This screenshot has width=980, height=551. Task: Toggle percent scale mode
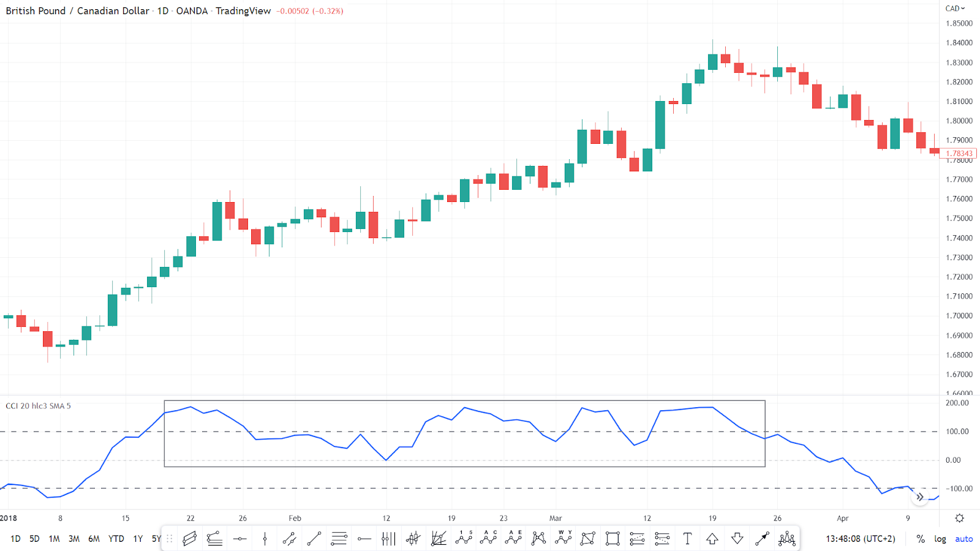point(921,539)
